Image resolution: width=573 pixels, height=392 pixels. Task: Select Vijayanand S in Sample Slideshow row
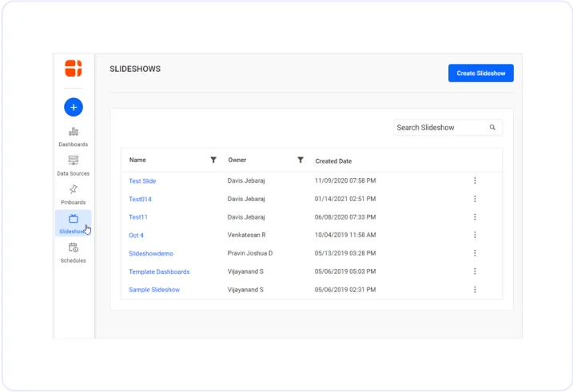tap(245, 290)
